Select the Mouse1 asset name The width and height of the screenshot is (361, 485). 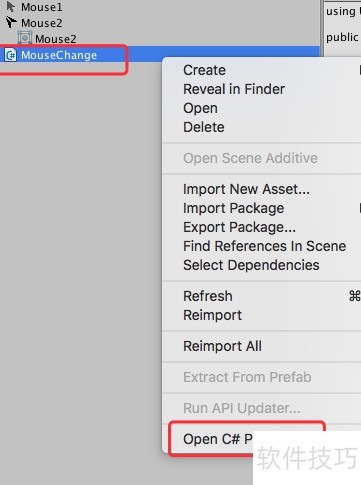[x=41, y=7]
